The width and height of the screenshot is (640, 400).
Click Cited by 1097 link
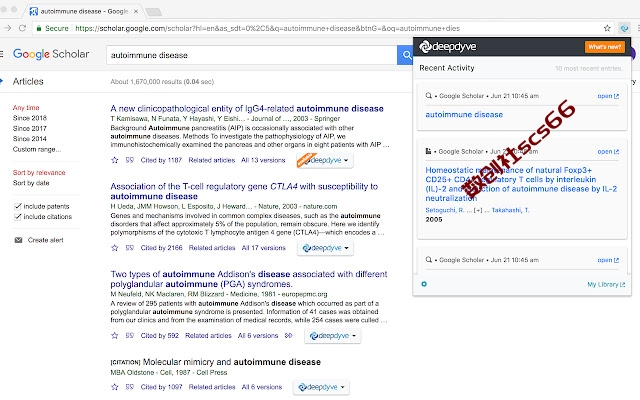[x=161, y=387]
